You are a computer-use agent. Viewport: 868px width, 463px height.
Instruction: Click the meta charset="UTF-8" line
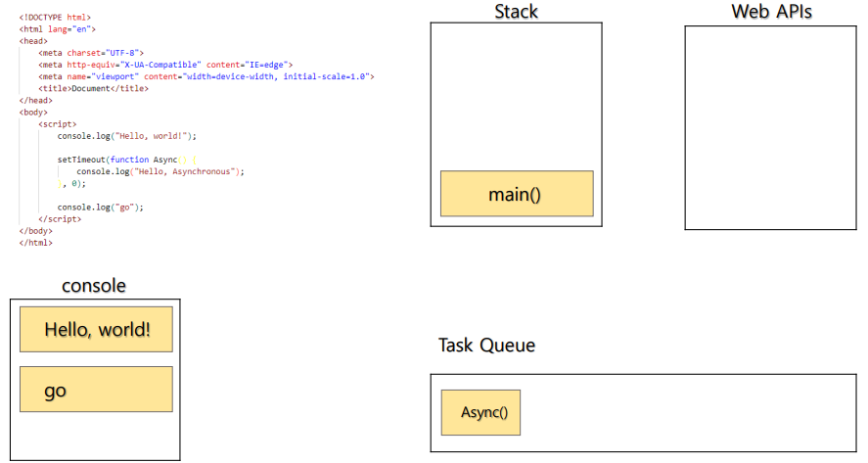coord(91,53)
